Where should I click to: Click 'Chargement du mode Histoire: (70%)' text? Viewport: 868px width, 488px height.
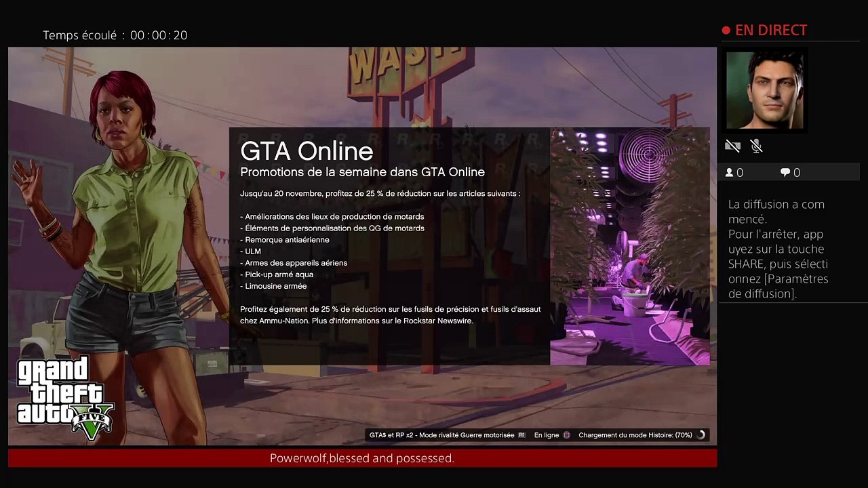[635, 435]
